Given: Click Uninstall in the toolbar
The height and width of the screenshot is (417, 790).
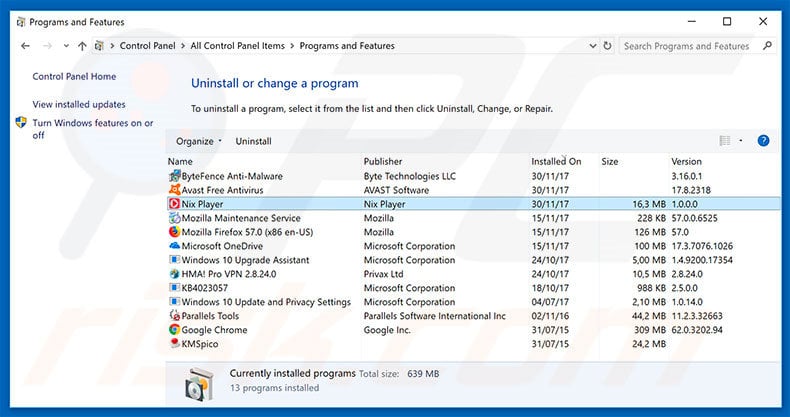Looking at the screenshot, I should coord(253,141).
